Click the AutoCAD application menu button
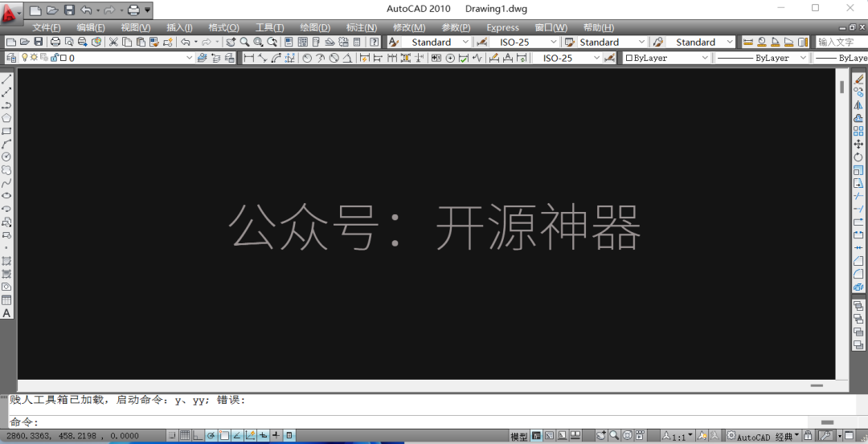 pos(11,12)
